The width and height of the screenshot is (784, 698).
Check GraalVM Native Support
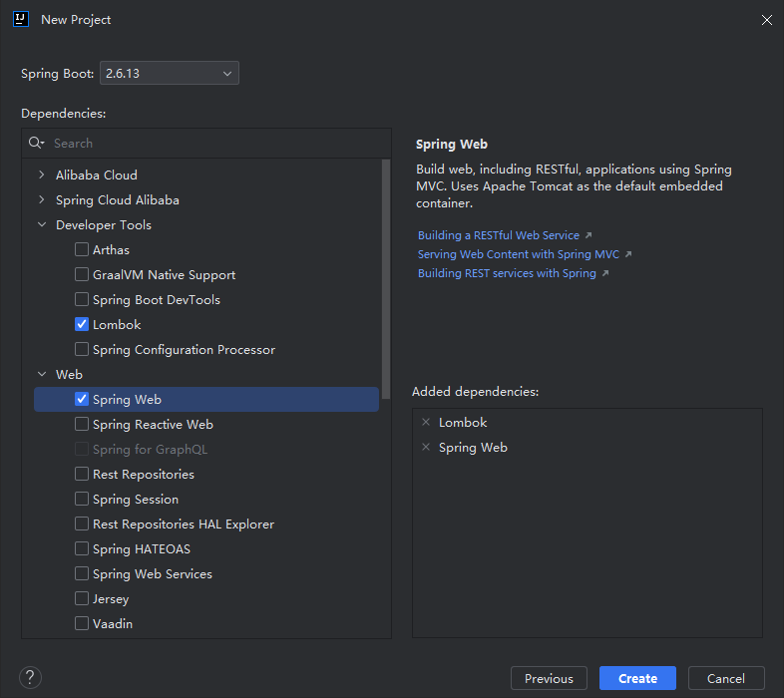click(82, 274)
